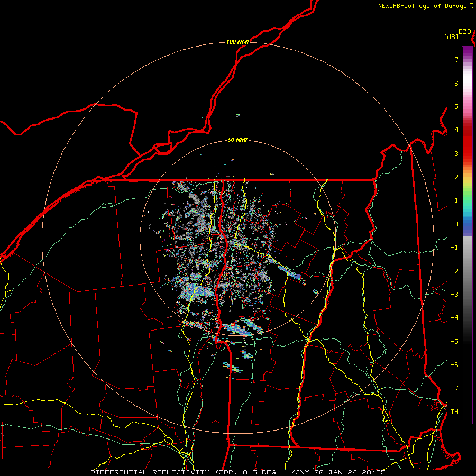Click the 7 value on color scale
476x476 pixels.
pyautogui.click(x=456, y=59)
